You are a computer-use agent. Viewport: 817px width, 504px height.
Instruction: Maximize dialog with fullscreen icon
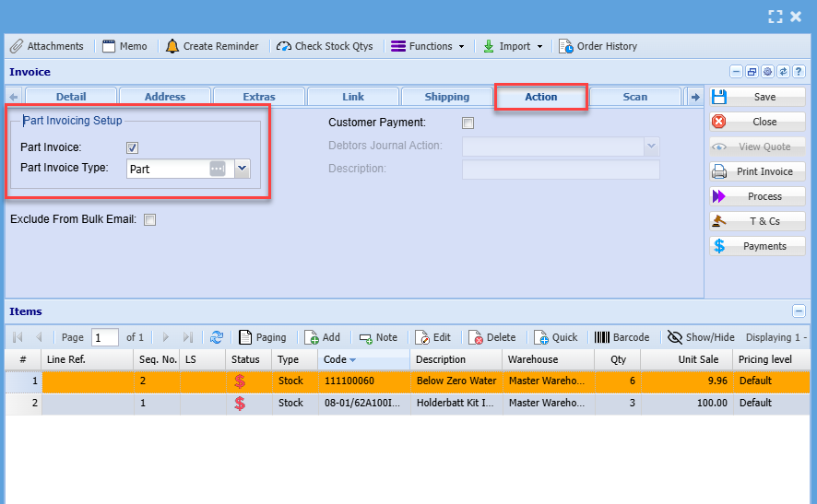coord(776,17)
